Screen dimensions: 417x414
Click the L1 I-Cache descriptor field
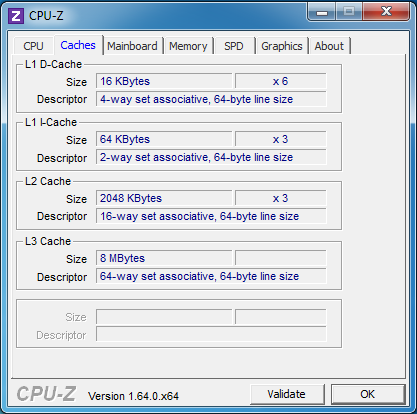pyautogui.click(x=211, y=157)
